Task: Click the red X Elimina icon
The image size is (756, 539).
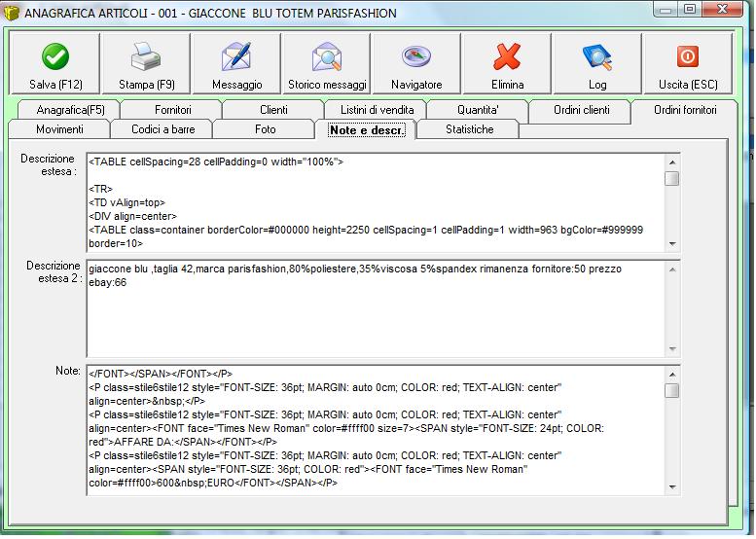Action: [x=507, y=56]
